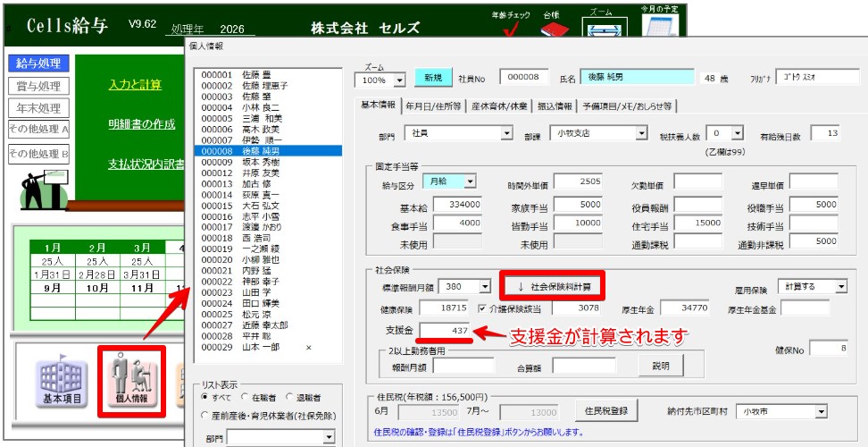Switch to the 産休育休/休業 tab
This screenshot has height=447, width=868.
coord(499,106)
